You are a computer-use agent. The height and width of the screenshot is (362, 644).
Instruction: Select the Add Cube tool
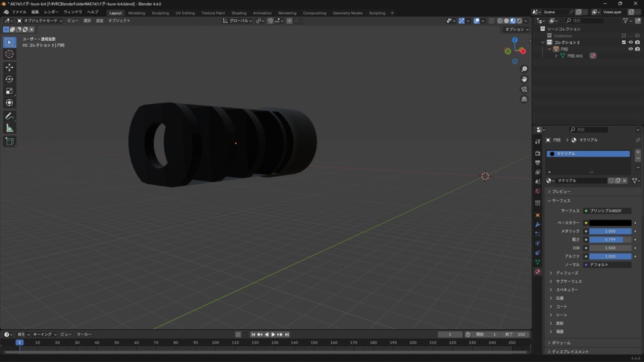click(9, 141)
